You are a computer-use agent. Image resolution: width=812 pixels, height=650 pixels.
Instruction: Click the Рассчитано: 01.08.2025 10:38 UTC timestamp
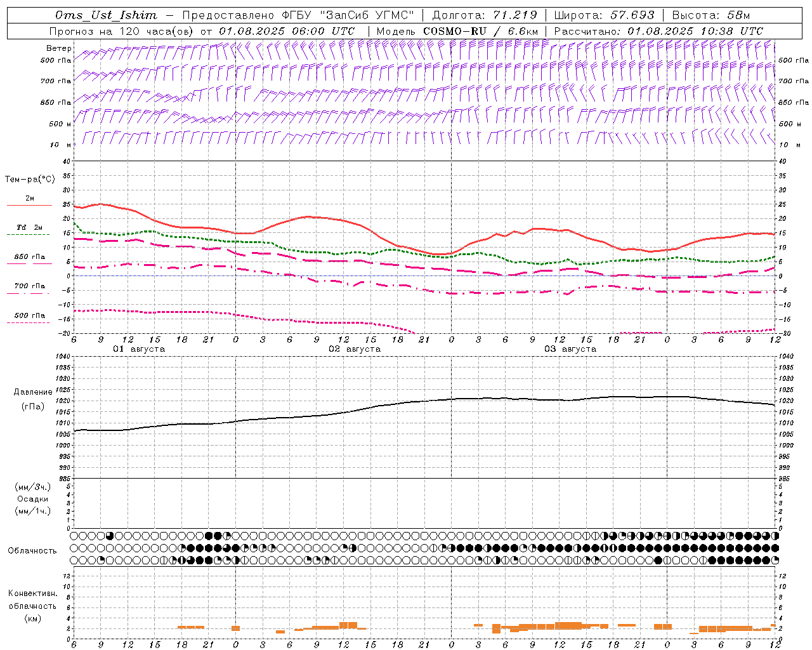658,31
